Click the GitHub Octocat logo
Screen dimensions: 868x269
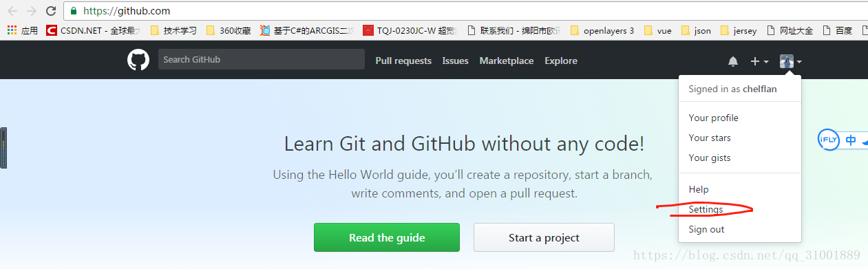pyautogui.click(x=138, y=60)
